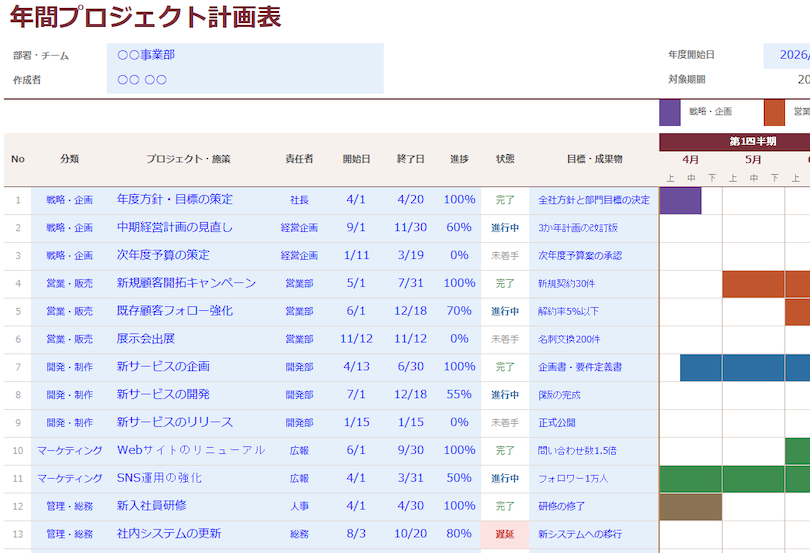810x553 pixels.
Task: Click the 80% progress cell
Action: 459,535
